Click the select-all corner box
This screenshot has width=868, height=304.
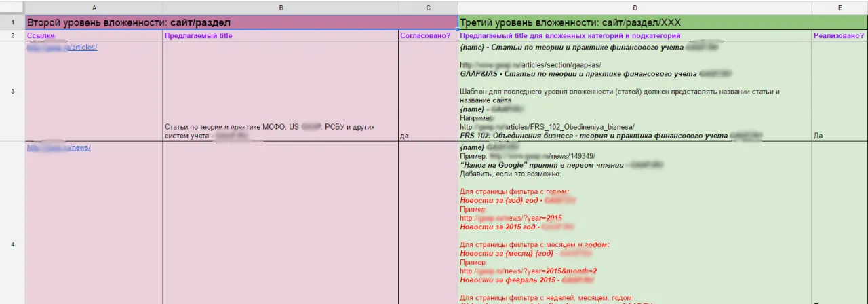pos(12,7)
